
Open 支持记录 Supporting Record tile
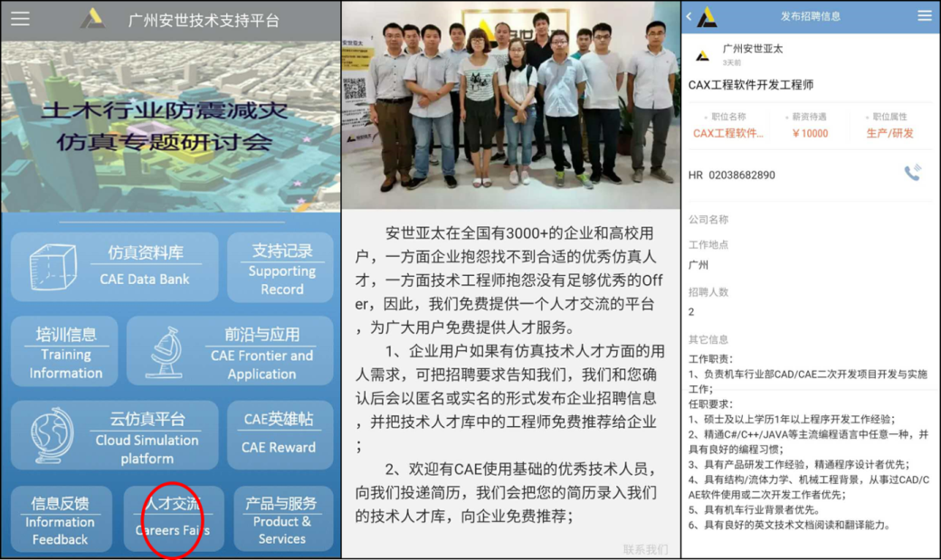coord(280,268)
